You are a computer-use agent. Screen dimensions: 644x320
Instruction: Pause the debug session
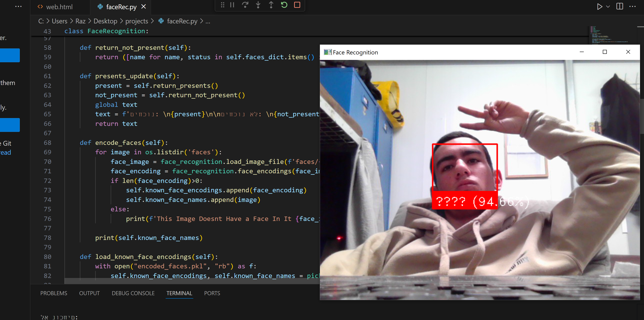pos(232,5)
